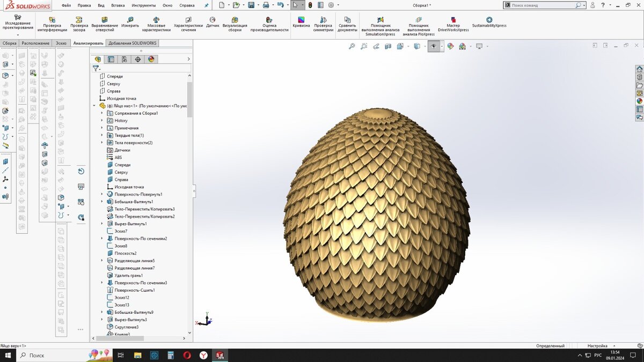Expand the Сопряжения в Сборка1 folder
This screenshot has height=362, width=644.
coord(102,113)
